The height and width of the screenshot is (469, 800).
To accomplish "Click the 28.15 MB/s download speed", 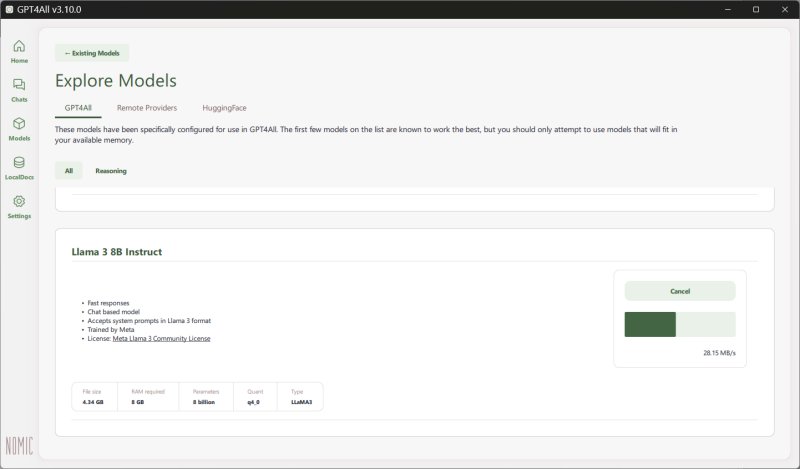I will [719, 353].
